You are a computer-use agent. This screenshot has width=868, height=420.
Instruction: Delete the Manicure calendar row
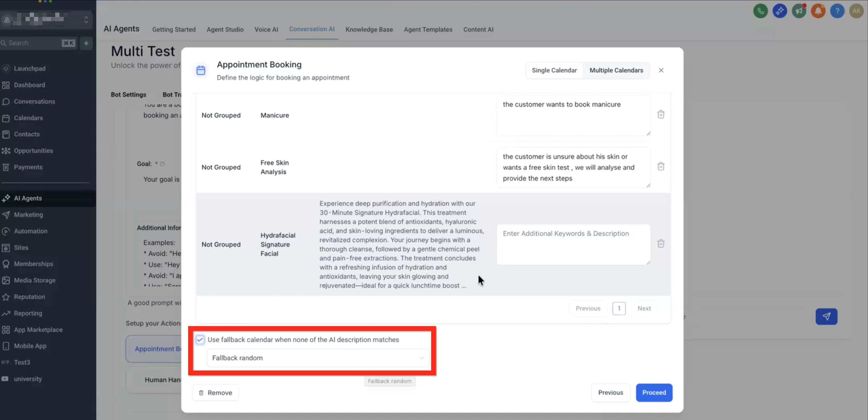(660, 115)
